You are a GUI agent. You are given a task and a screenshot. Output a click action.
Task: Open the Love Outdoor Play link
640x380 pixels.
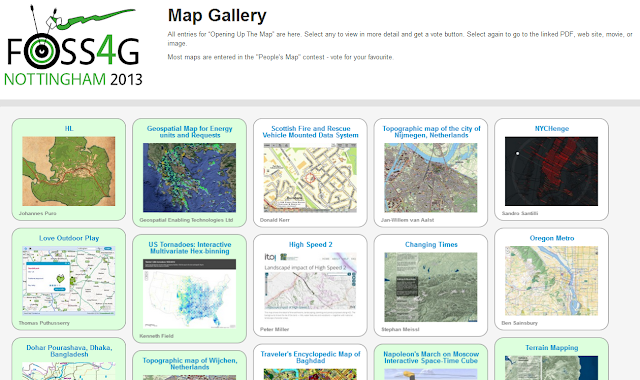[69, 238]
